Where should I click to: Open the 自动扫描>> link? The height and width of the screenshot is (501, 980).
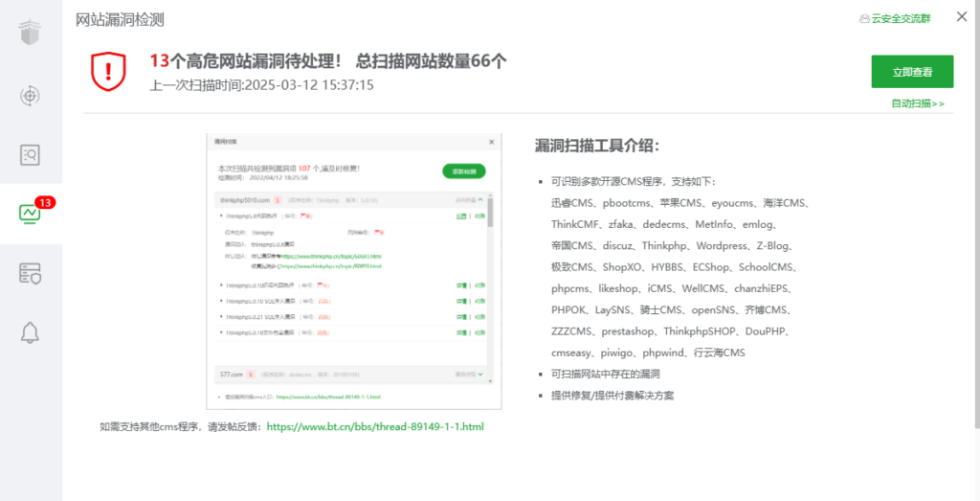(918, 103)
